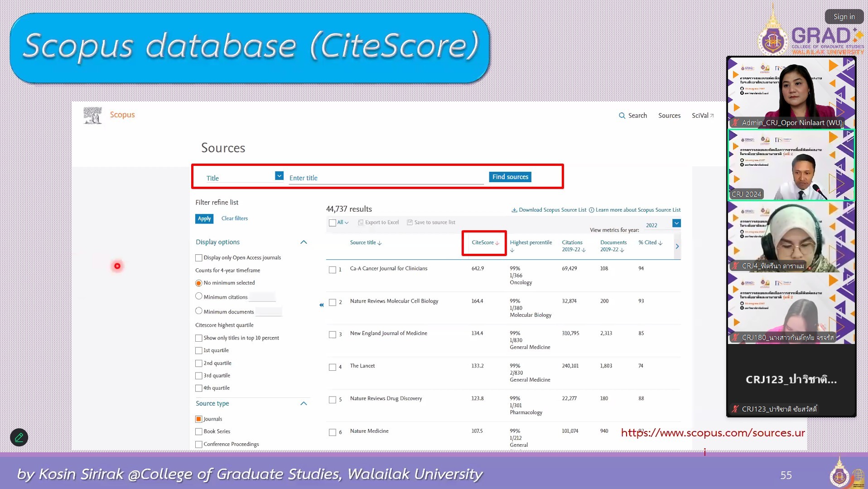Enable Display only Open Access journals
The height and width of the screenshot is (489, 868).
(x=198, y=258)
